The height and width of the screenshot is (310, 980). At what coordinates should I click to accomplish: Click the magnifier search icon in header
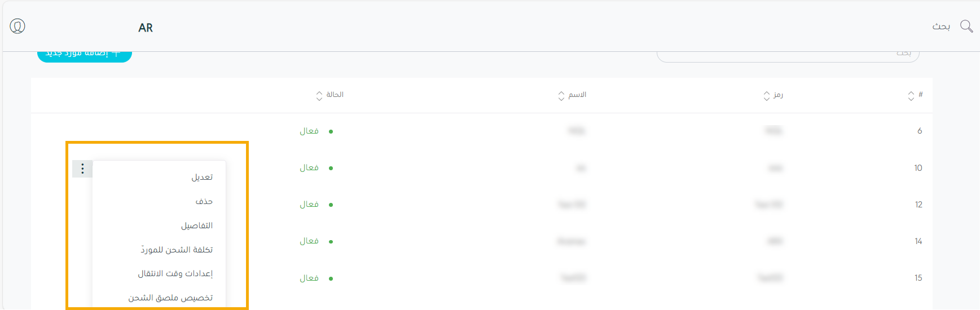click(x=966, y=26)
